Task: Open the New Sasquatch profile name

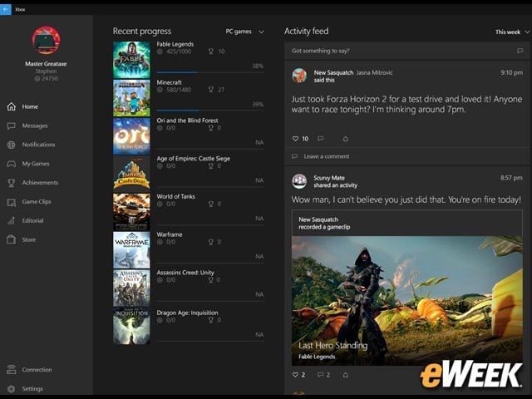Action: click(x=333, y=72)
